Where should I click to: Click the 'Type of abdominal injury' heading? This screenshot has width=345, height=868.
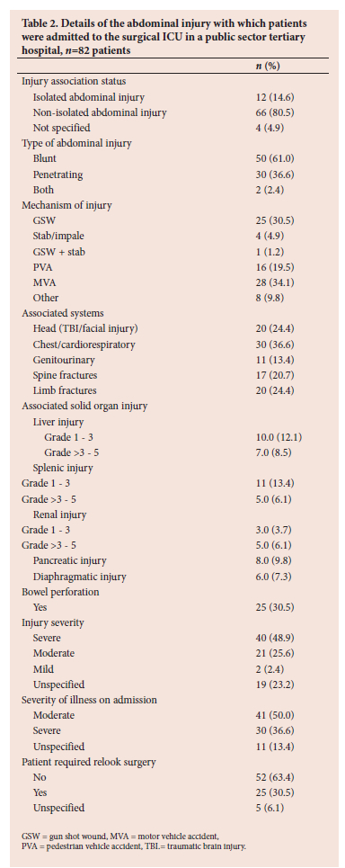pyautogui.click(x=76, y=143)
